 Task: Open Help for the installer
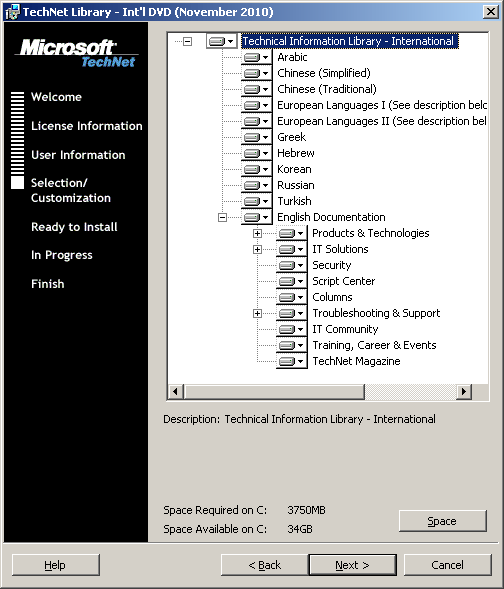click(x=56, y=565)
